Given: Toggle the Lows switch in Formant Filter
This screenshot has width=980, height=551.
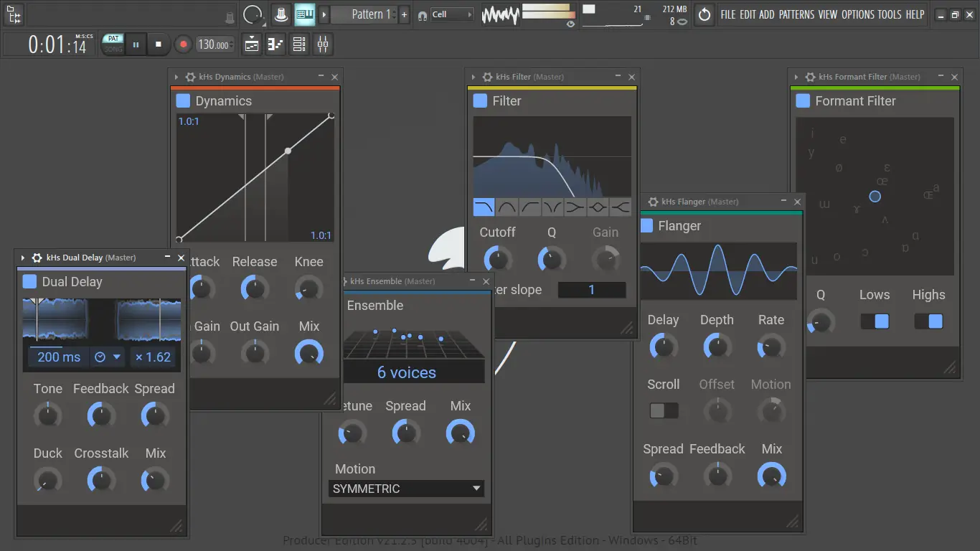Looking at the screenshot, I should (875, 321).
